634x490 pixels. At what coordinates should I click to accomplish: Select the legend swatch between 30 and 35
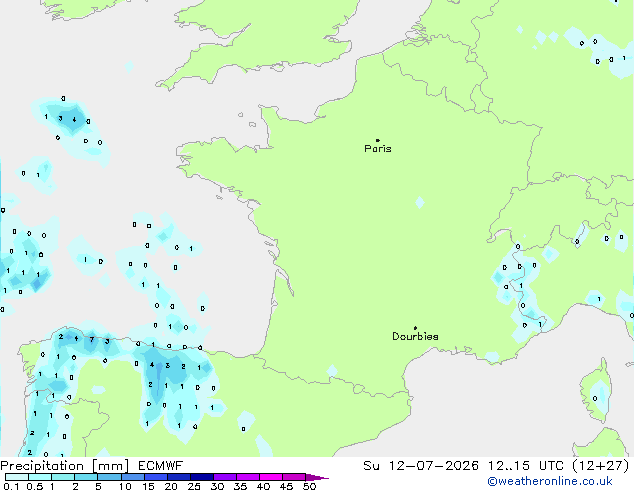click(225, 477)
